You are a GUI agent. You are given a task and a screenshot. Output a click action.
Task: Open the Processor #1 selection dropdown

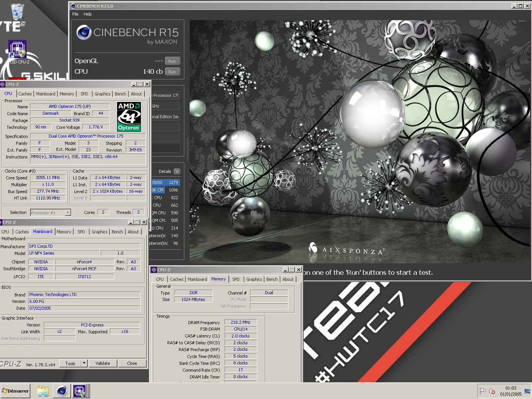[68, 213]
